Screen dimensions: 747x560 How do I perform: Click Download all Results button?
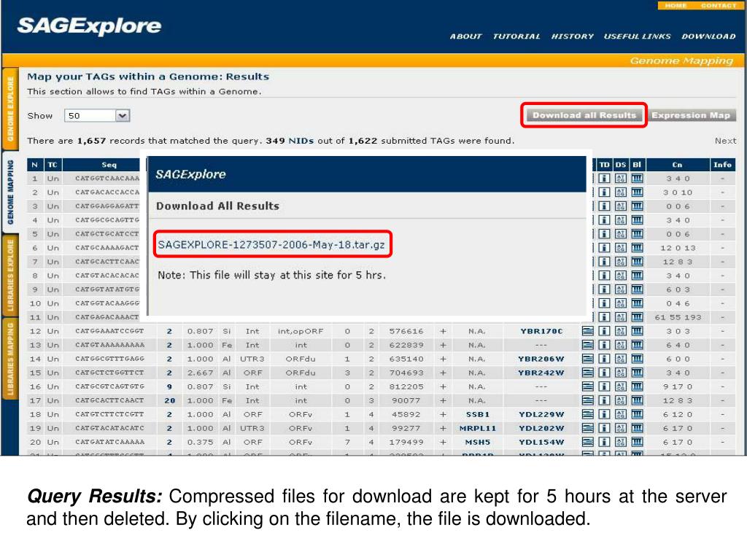click(584, 115)
